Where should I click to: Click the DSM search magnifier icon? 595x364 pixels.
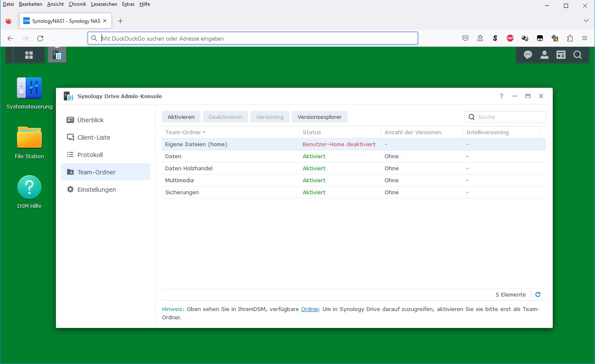click(578, 55)
